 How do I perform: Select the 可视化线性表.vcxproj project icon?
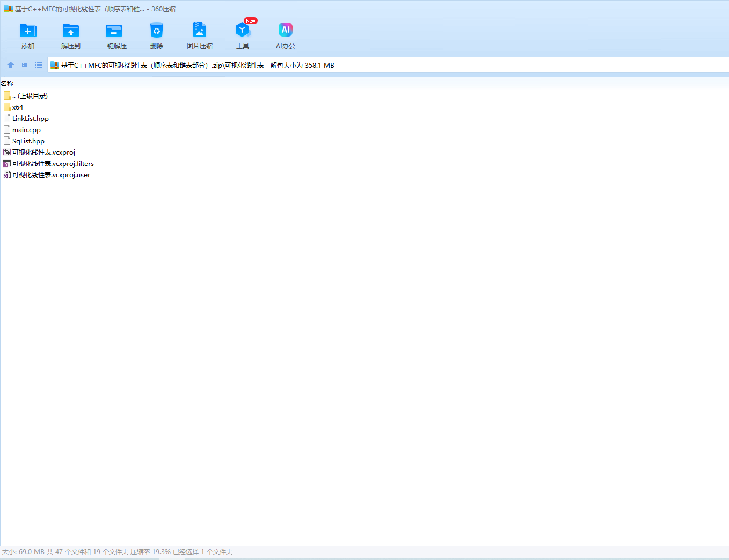pyautogui.click(x=7, y=152)
